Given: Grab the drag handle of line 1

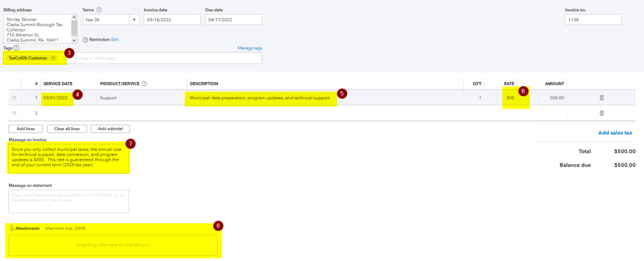Looking at the screenshot, I should tap(14, 98).
